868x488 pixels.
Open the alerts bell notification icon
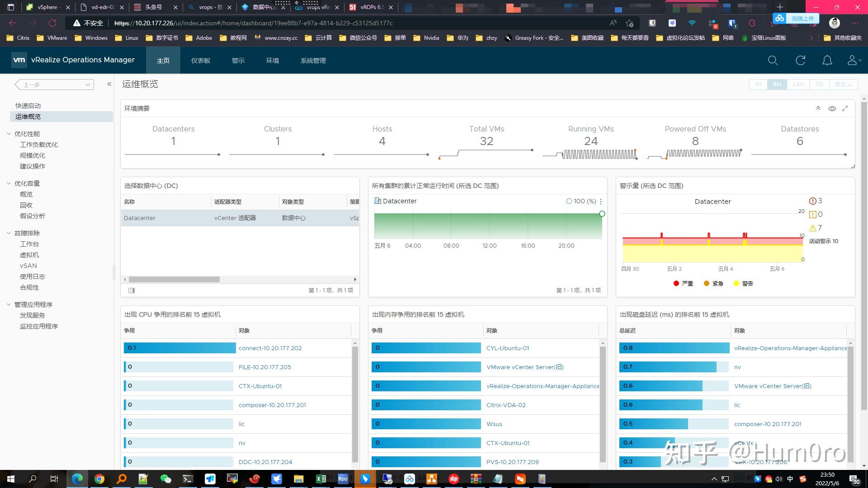tap(827, 60)
